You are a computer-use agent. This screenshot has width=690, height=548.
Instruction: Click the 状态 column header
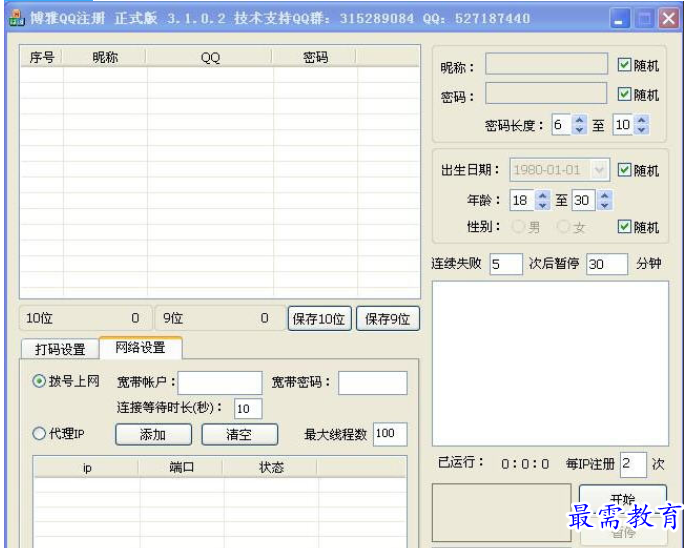(x=271, y=467)
